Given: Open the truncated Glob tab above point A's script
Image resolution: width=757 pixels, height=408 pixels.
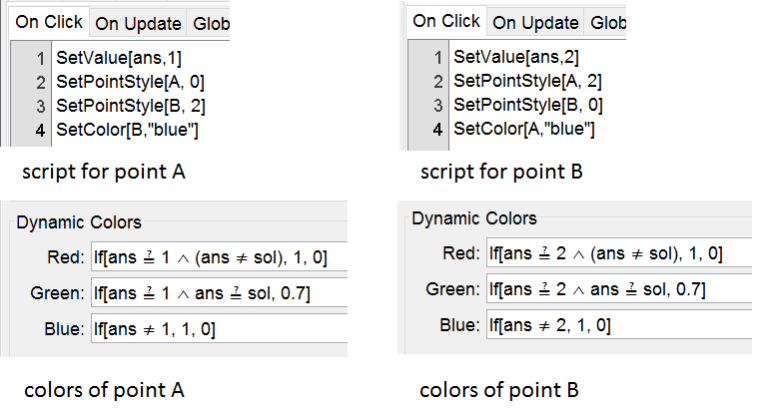Looking at the screenshot, I should click(x=209, y=24).
